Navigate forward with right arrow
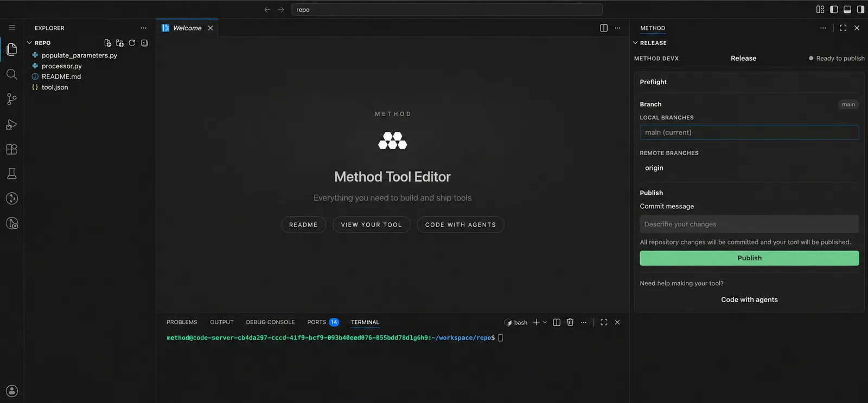This screenshot has width=868, height=403. (280, 10)
